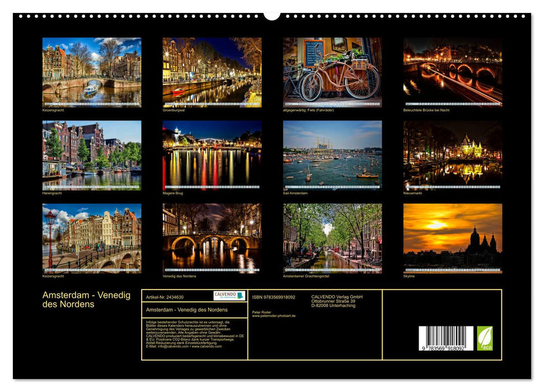This screenshot has height=392, width=544.
Task: Click the 'Beleuchtete Brücke bei Nacht' caption
Action: 426,110
